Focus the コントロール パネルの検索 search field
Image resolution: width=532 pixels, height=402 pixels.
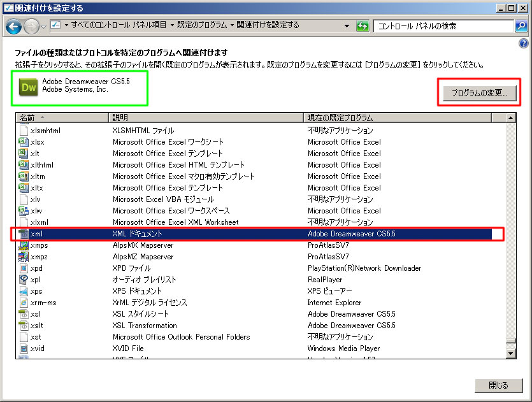pos(443,25)
